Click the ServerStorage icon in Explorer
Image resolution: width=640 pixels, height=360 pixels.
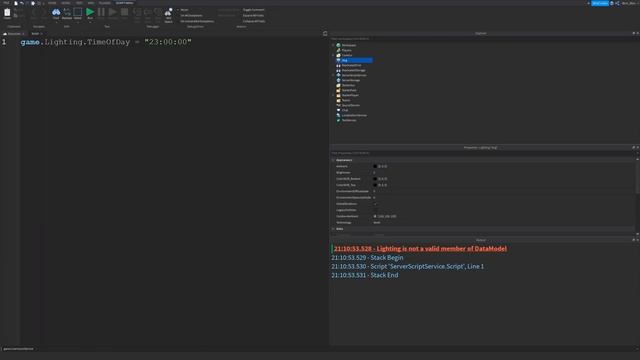[338, 80]
